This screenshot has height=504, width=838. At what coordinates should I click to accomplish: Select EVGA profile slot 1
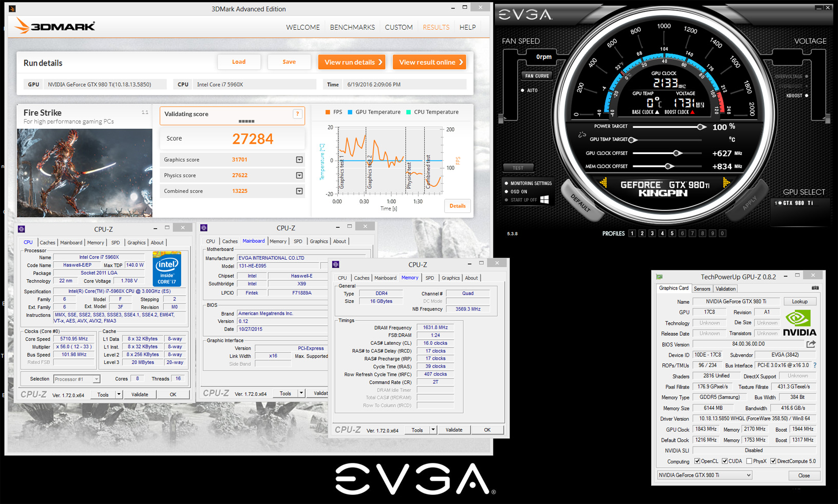[632, 234]
